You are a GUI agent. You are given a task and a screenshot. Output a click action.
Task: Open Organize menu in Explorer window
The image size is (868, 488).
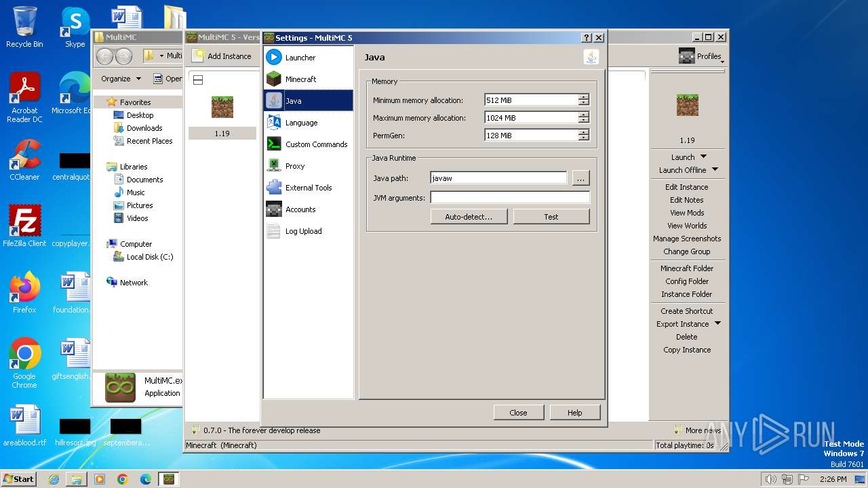click(121, 79)
